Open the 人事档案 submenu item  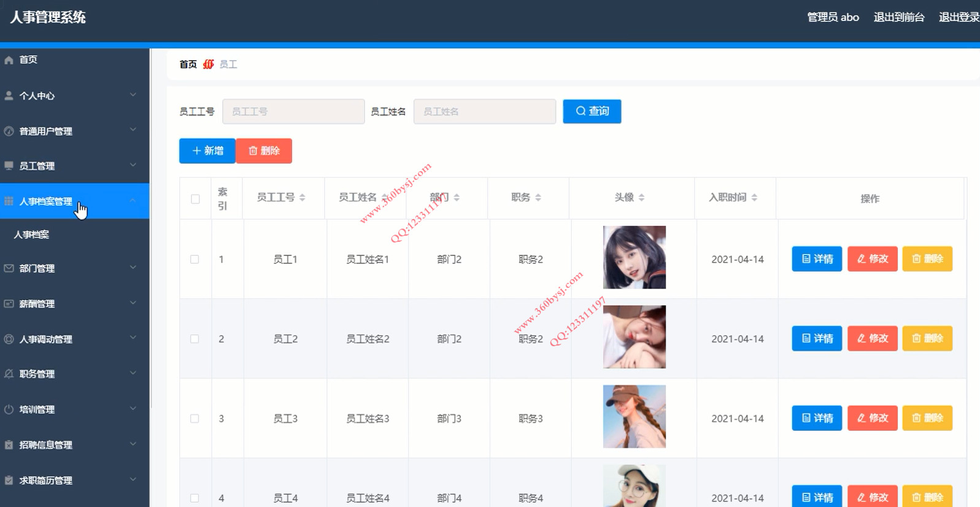pyautogui.click(x=74, y=234)
